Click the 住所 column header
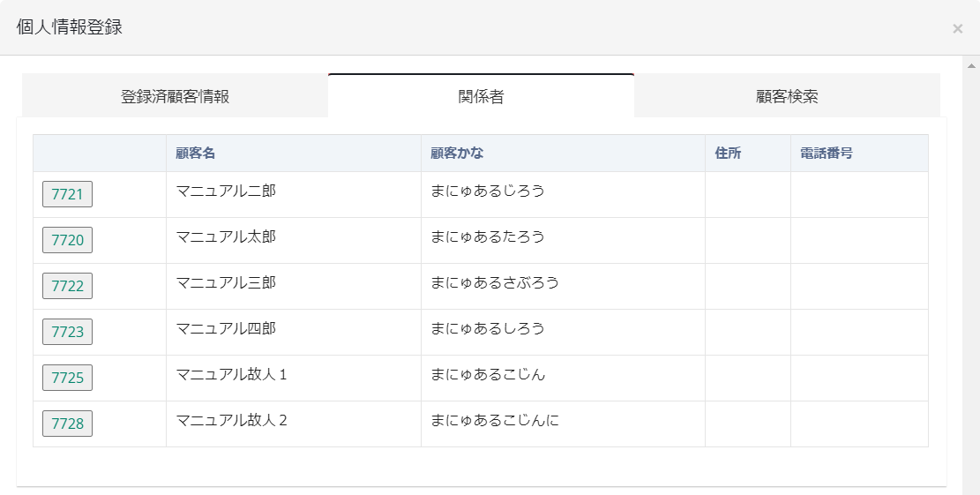 [728, 154]
